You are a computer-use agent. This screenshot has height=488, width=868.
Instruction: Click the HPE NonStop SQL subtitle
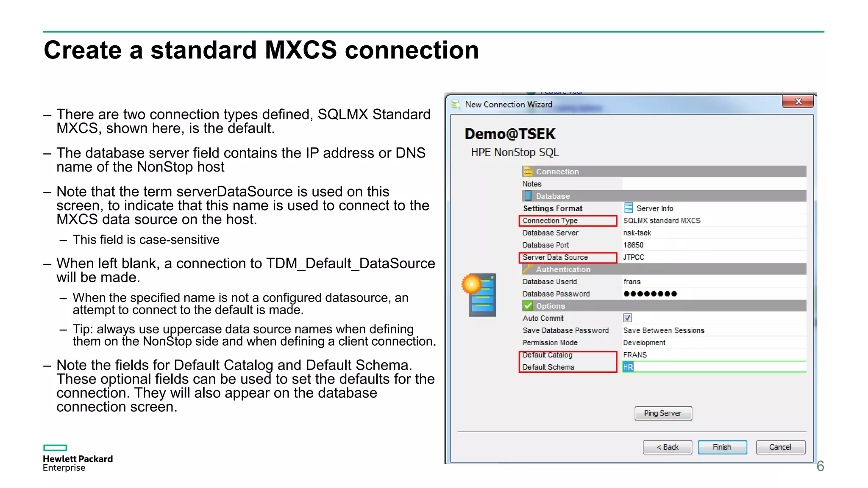pyautogui.click(x=515, y=152)
